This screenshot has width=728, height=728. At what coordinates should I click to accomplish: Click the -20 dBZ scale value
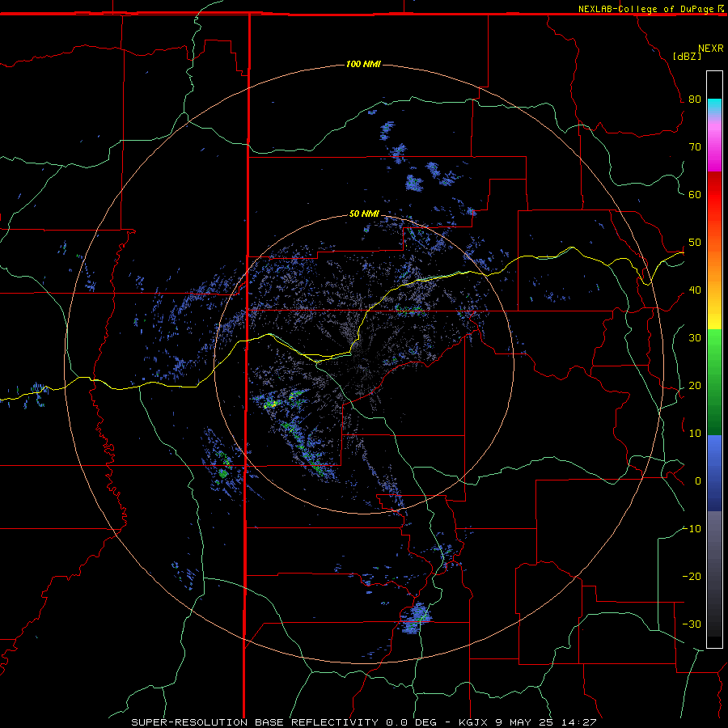pyautogui.click(x=692, y=577)
